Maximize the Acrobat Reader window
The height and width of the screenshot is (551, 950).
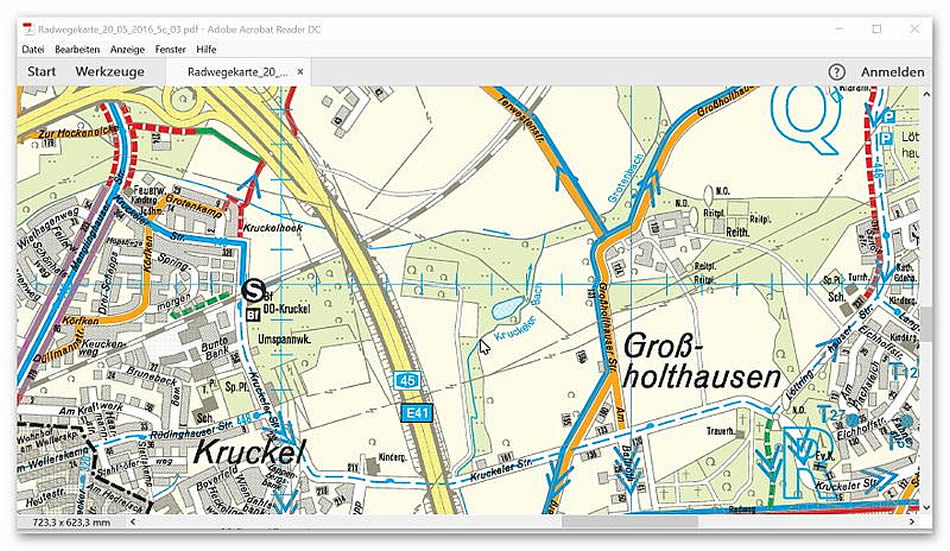877,29
